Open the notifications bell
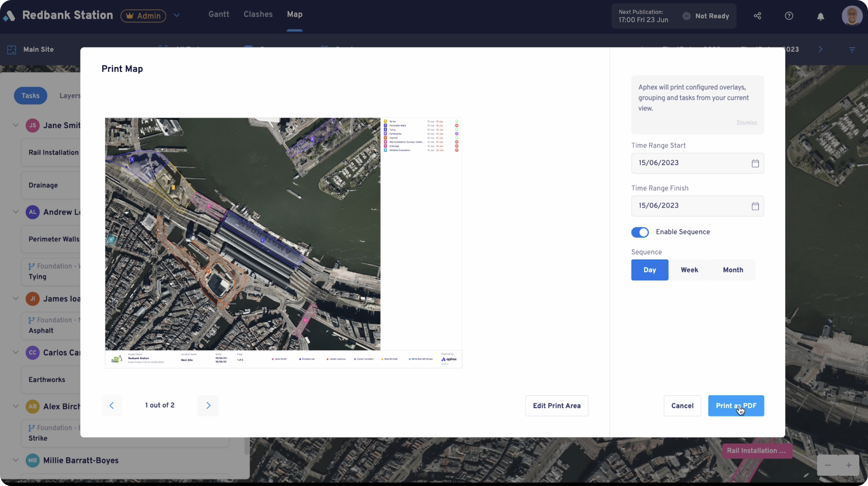Image resolution: width=868 pixels, height=486 pixels. 820,16
